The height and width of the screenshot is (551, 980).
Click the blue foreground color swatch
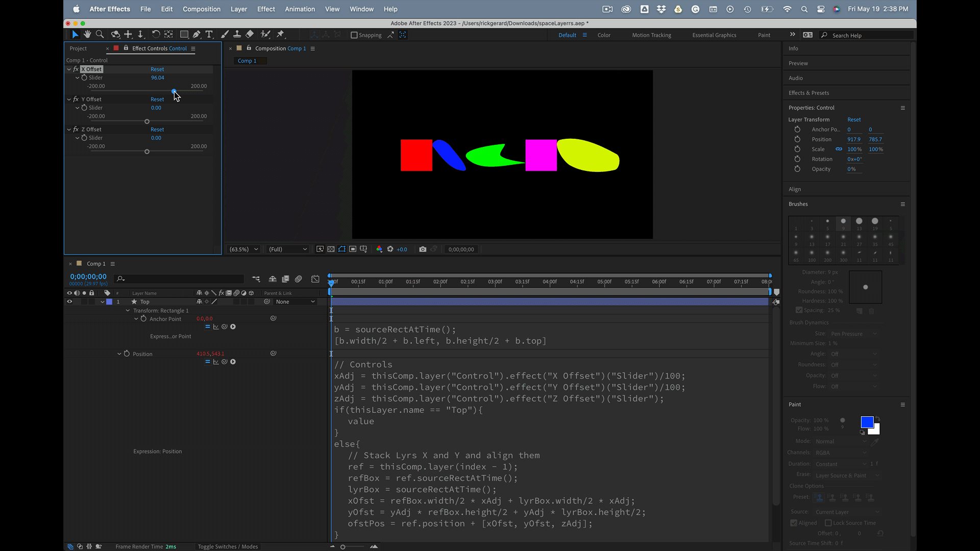point(867,422)
